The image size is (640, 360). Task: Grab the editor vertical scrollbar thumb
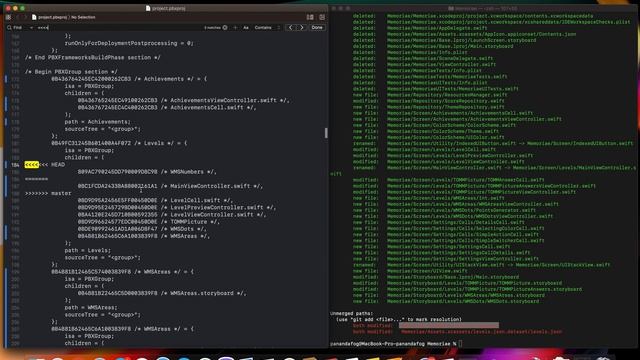tap(326, 133)
